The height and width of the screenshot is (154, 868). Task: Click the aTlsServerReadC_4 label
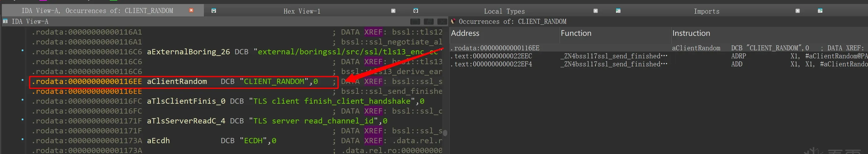186,121
